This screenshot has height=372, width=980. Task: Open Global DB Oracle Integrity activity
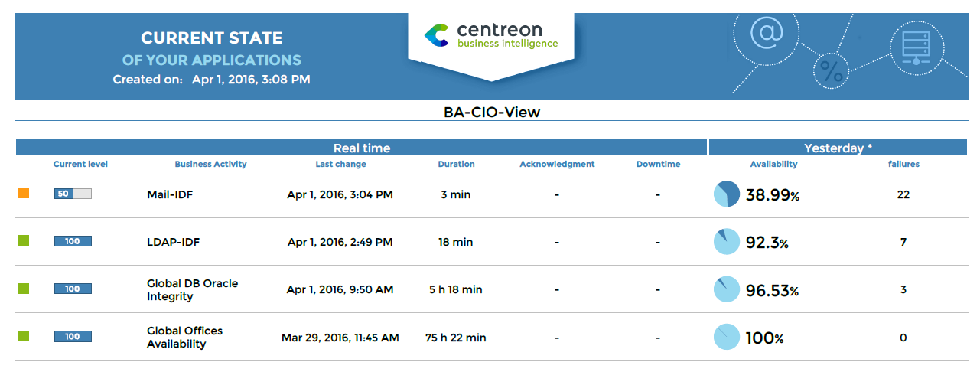[x=192, y=289]
